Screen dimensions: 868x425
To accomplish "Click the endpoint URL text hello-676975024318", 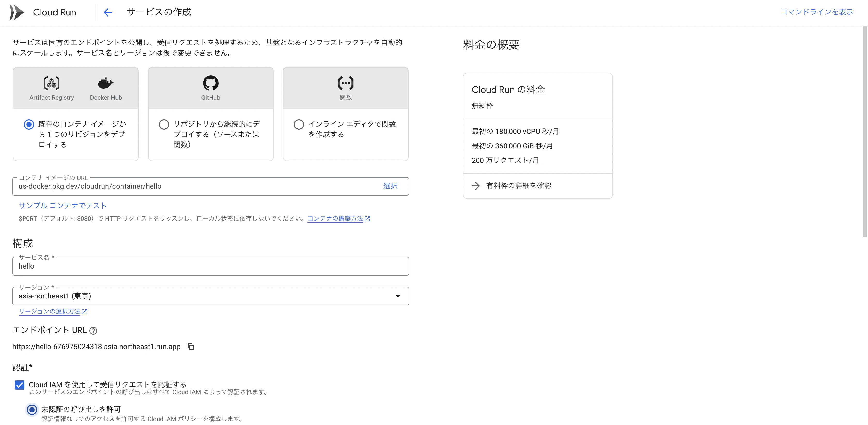I will [x=96, y=347].
